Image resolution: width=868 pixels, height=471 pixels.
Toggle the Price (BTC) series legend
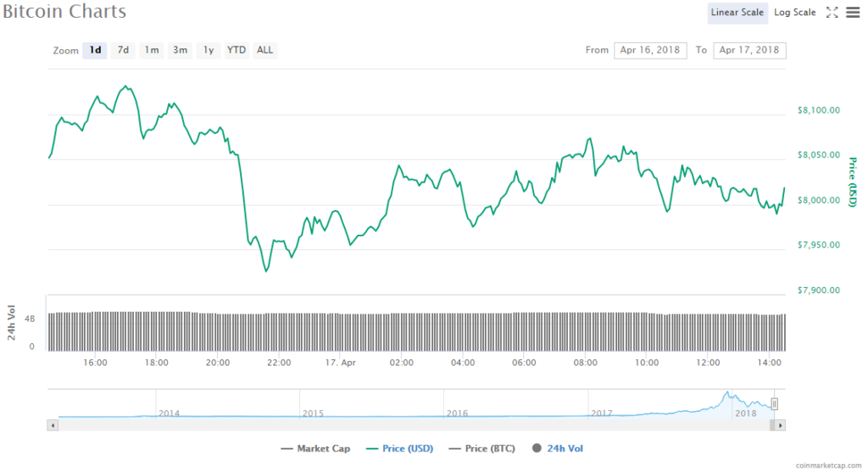click(x=485, y=448)
